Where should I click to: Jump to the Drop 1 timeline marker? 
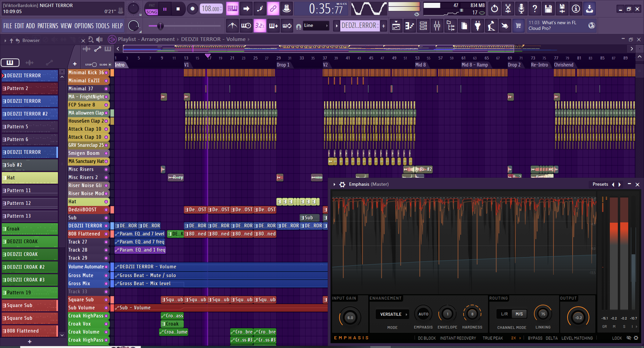coord(283,65)
